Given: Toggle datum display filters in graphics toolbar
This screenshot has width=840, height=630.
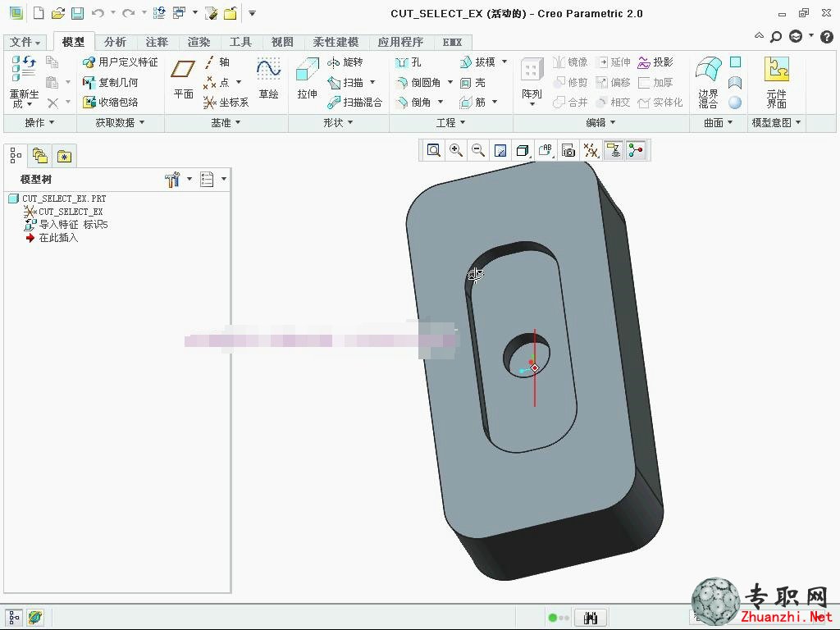Looking at the screenshot, I should tap(591, 151).
